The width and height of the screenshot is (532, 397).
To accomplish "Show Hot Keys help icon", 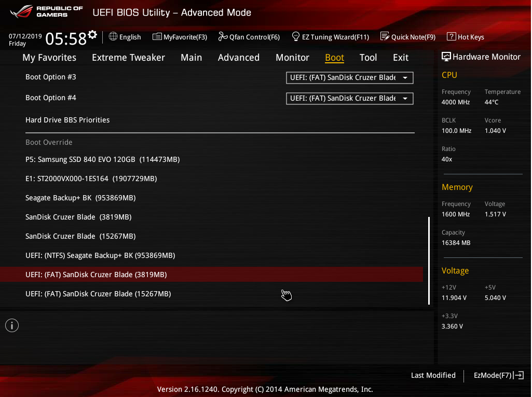I will coord(451,37).
